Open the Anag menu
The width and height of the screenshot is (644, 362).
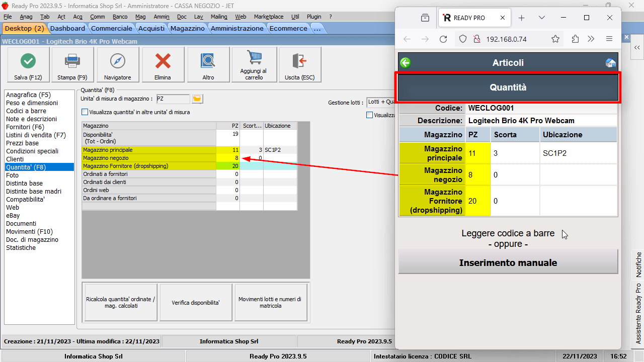pyautogui.click(x=26, y=17)
